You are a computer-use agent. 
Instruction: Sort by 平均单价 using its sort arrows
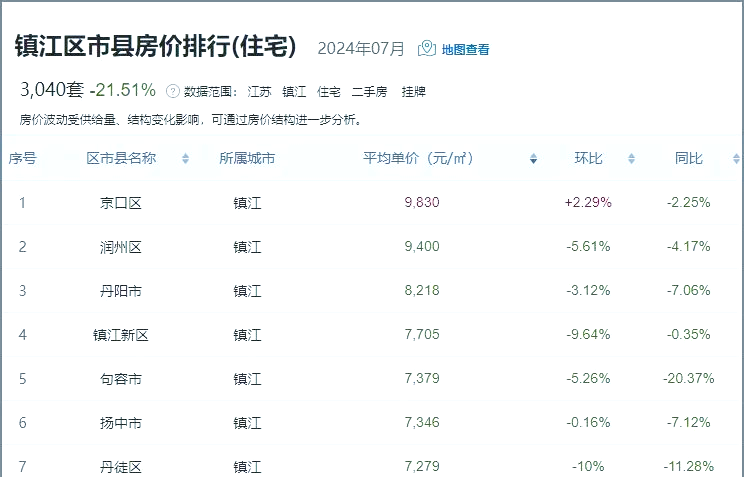pyautogui.click(x=533, y=159)
